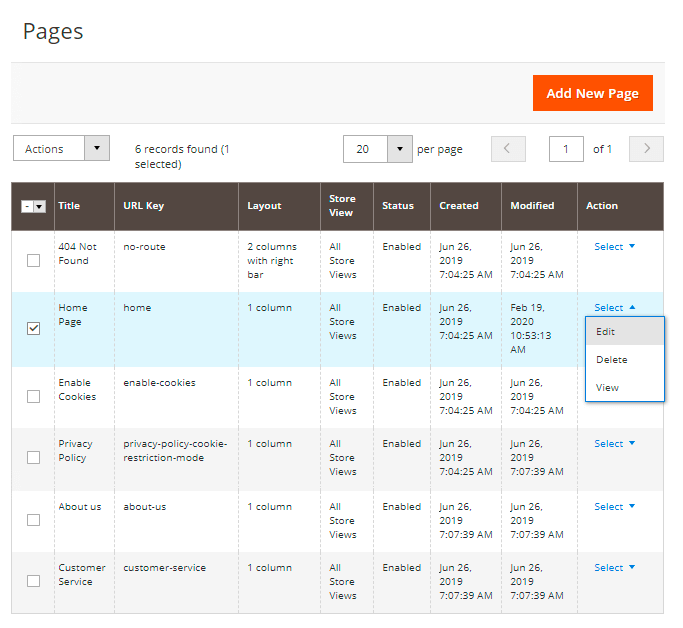The image size is (683, 628).
Task: Click the current page number field
Action: pyautogui.click(x=566, y=149)
